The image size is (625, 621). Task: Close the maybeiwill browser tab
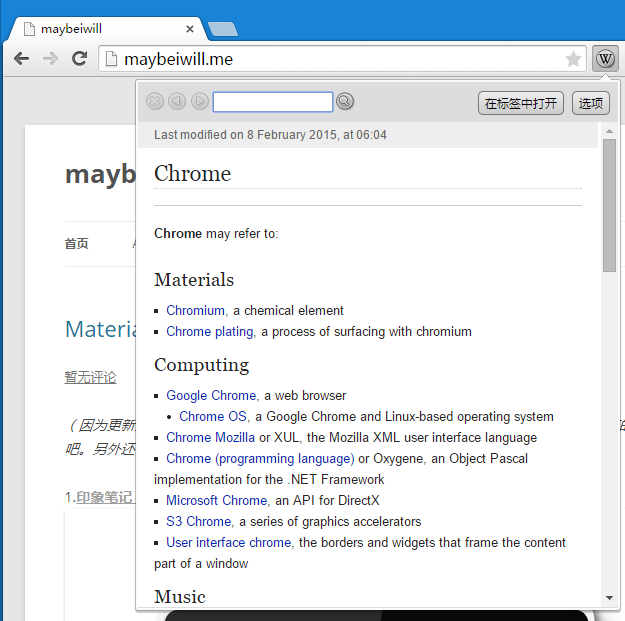[x=190, y=29]
